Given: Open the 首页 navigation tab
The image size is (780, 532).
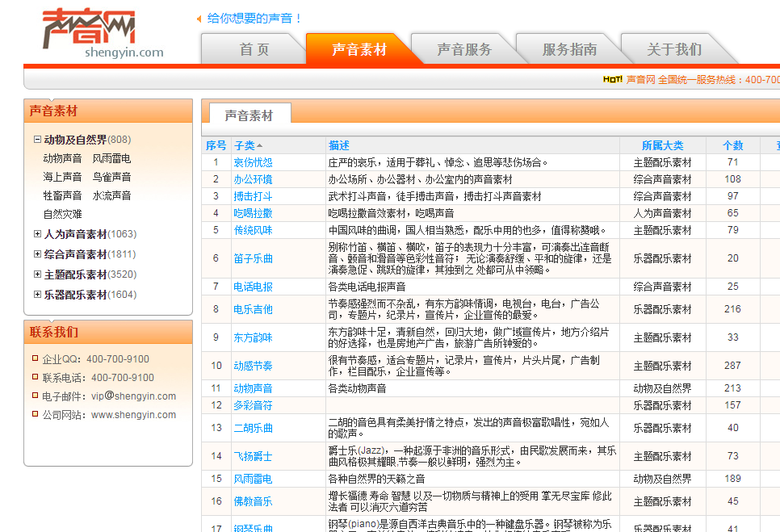Looking at the screenshot, I should pyautogui.click(x=254, y=49).
